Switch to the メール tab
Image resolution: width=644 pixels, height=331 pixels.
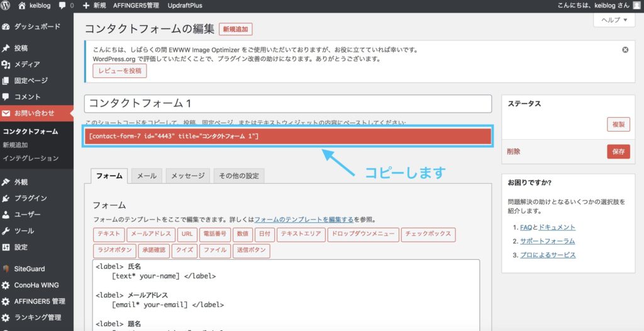coord(147,176)
